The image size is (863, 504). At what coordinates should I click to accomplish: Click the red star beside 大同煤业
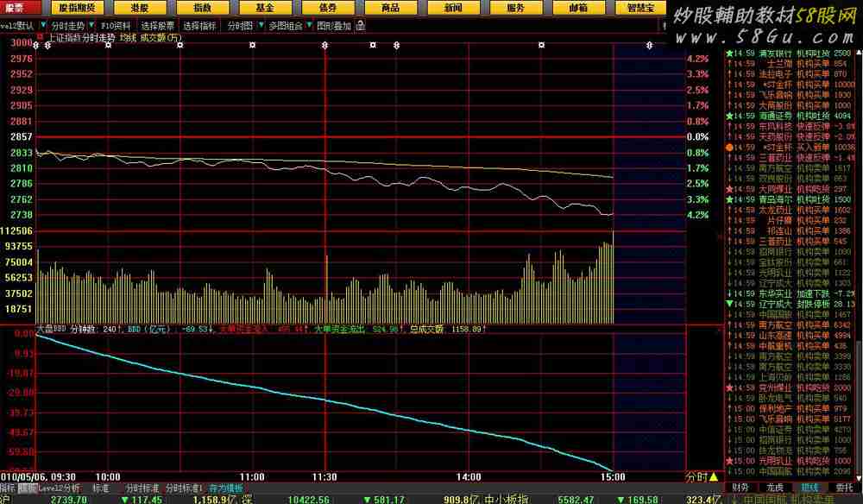[729, 188]
